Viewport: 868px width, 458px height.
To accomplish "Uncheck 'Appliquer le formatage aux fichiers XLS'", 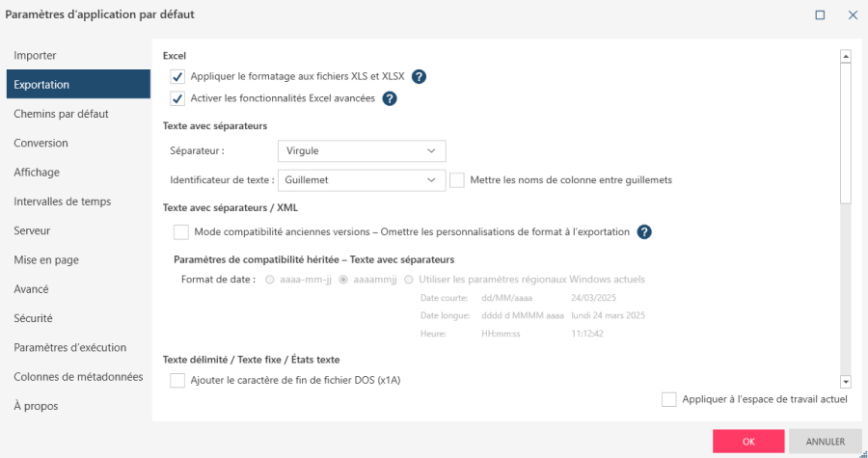I will click(x=177, y=77).
